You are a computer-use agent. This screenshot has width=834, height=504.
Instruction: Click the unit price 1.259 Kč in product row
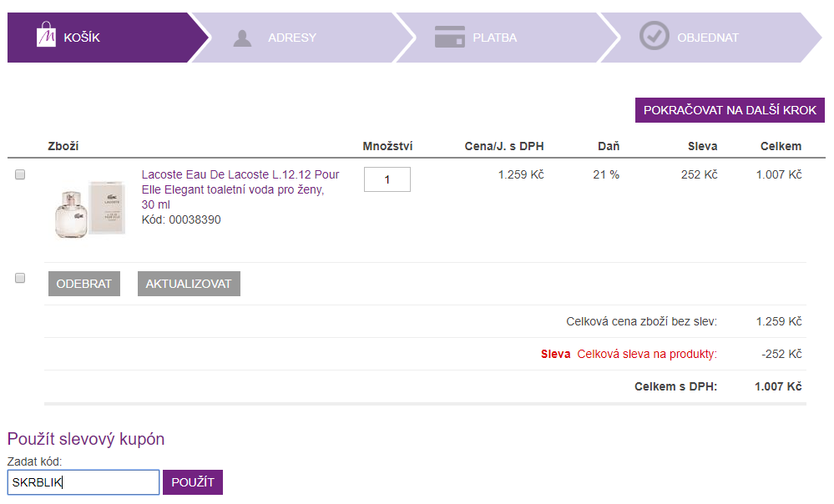(x=521, y=174)
